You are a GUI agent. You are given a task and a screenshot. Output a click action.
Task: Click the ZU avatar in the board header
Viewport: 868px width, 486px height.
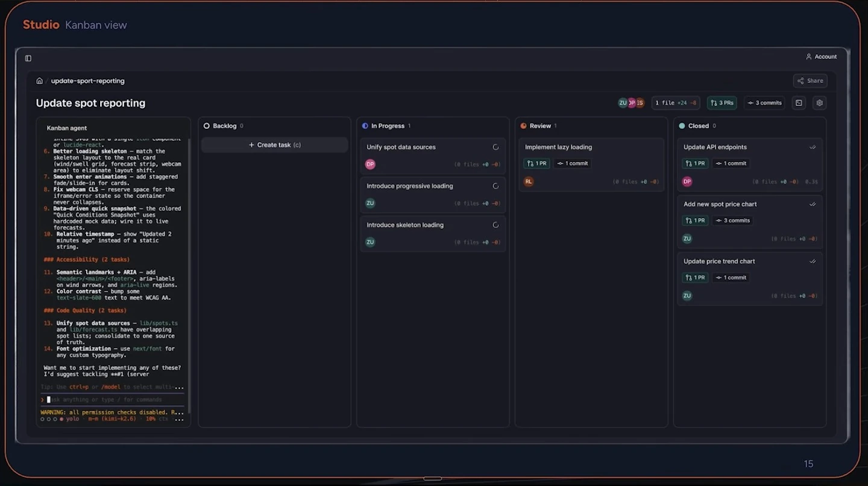623,103
